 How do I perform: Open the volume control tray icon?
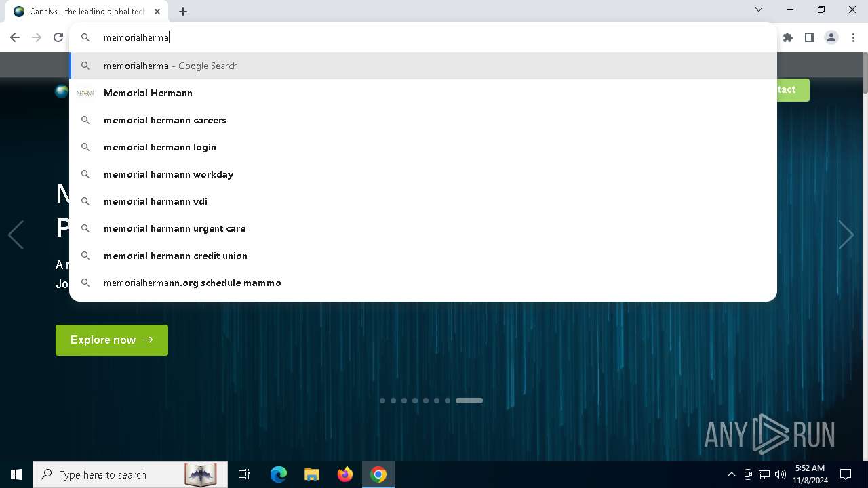pos(781,474)
